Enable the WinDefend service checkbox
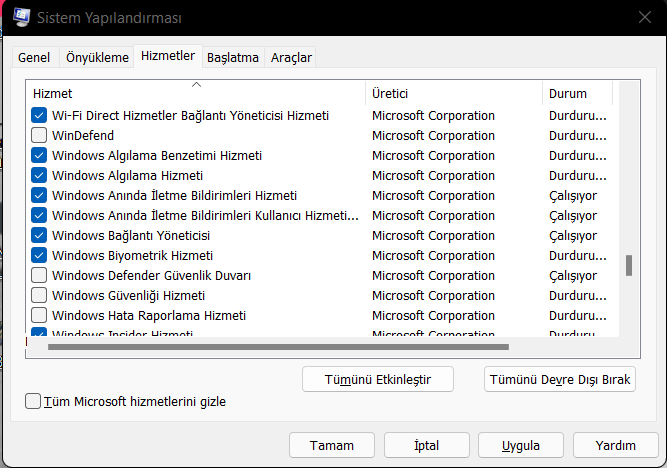Screen dimensions: 667x468 click(39, 135)
